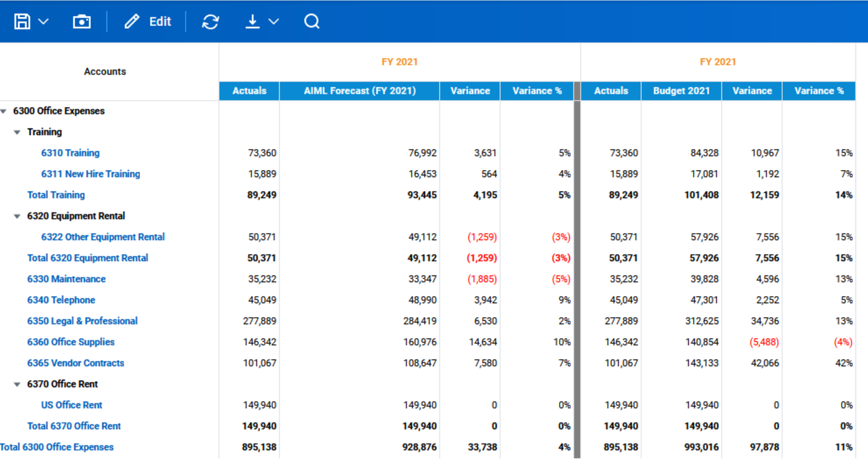Collapse the 6370 Office Rent group
Viewport: 868px width, 471px height.
[17, 384]
